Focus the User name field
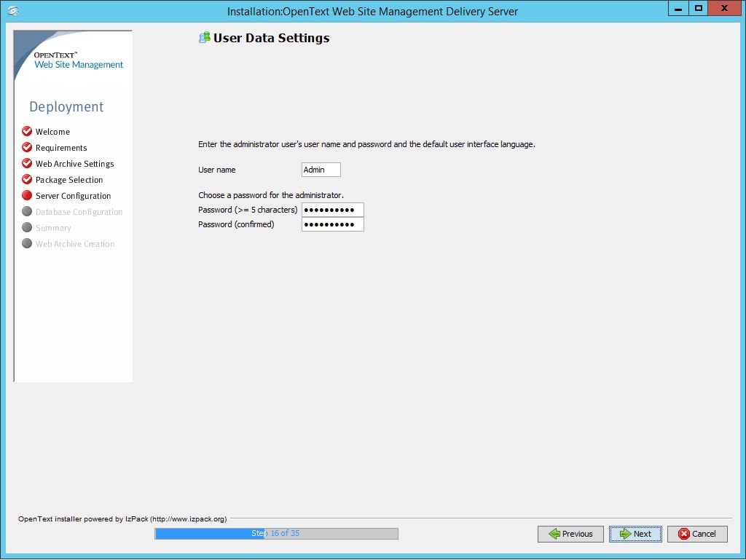The width and height of the screenshot is (746, 560). [321, 170]
